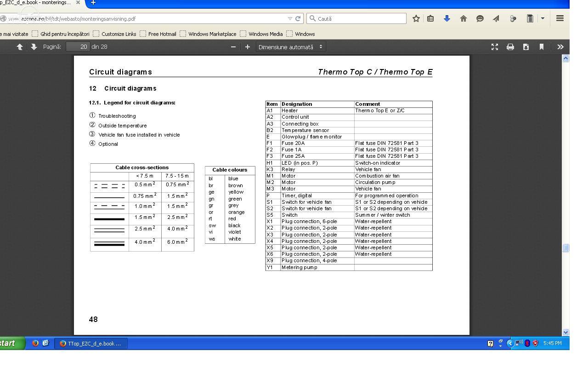588x368 pixels.
Task: Print the PDF document
Action: click(x=510, y=47)
